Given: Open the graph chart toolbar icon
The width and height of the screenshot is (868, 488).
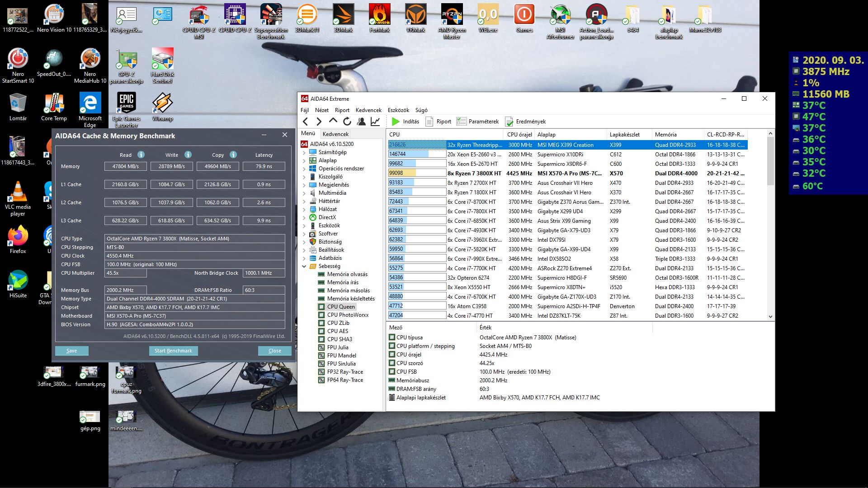Looking at the screenshot, I should pos(375,122).
